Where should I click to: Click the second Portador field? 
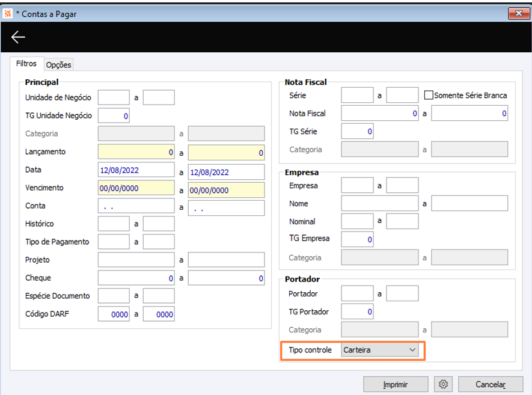pos(402,293)
